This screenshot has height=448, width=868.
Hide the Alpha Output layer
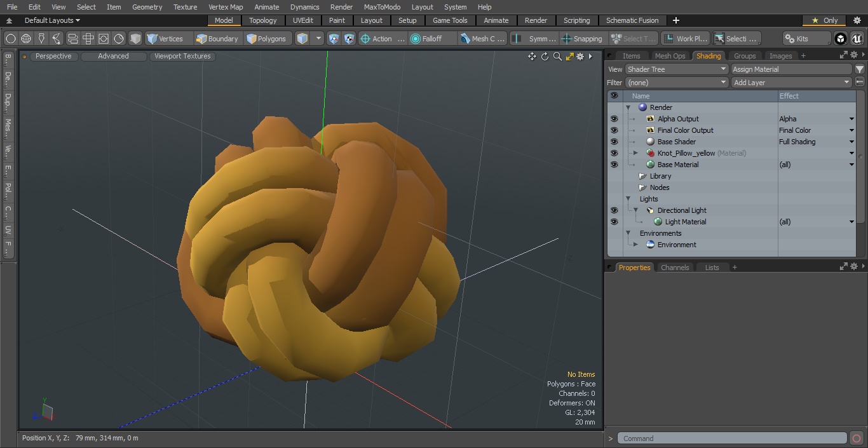(x=614, y=119)
